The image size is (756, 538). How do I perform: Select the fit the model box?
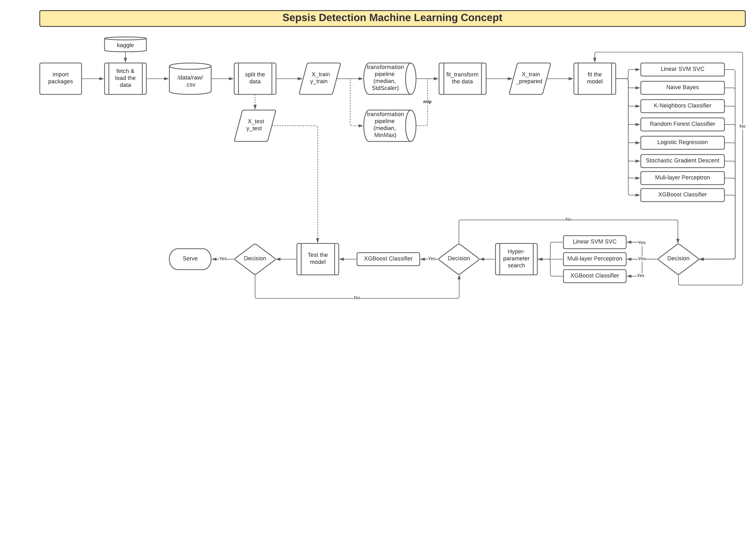(595, 78)
